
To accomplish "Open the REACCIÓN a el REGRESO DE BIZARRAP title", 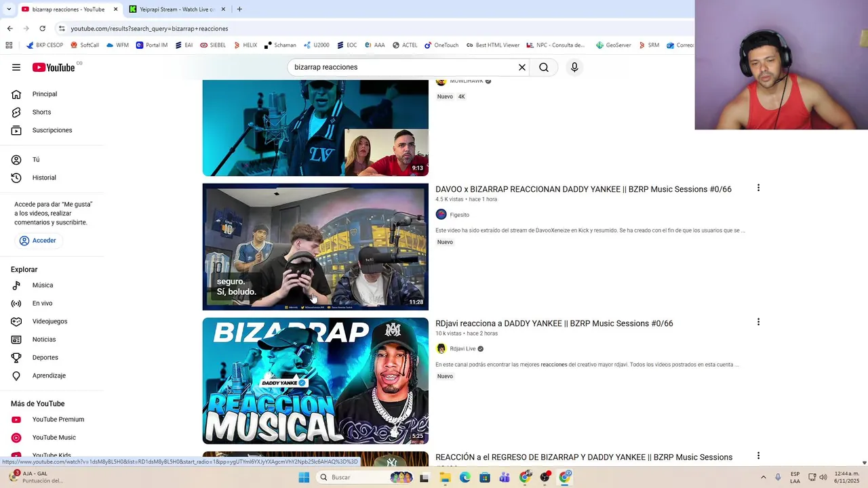I will pos(584,457).
